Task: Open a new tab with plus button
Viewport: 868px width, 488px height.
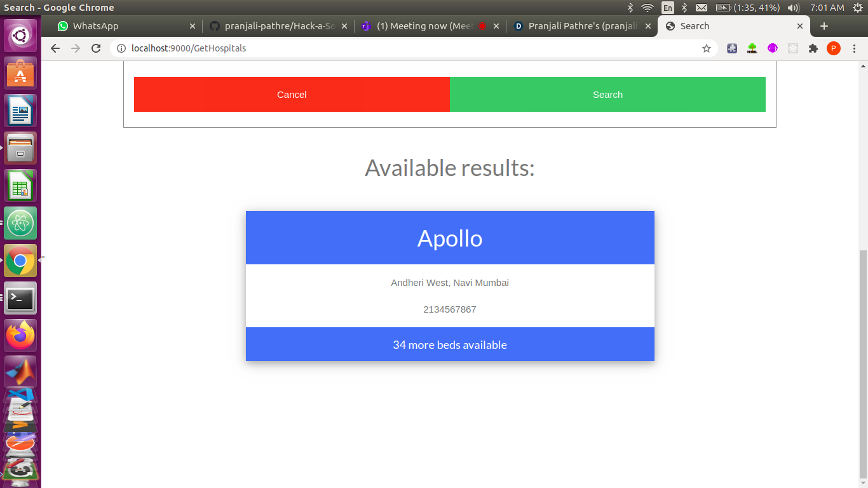Action: (x=824, y=26)
